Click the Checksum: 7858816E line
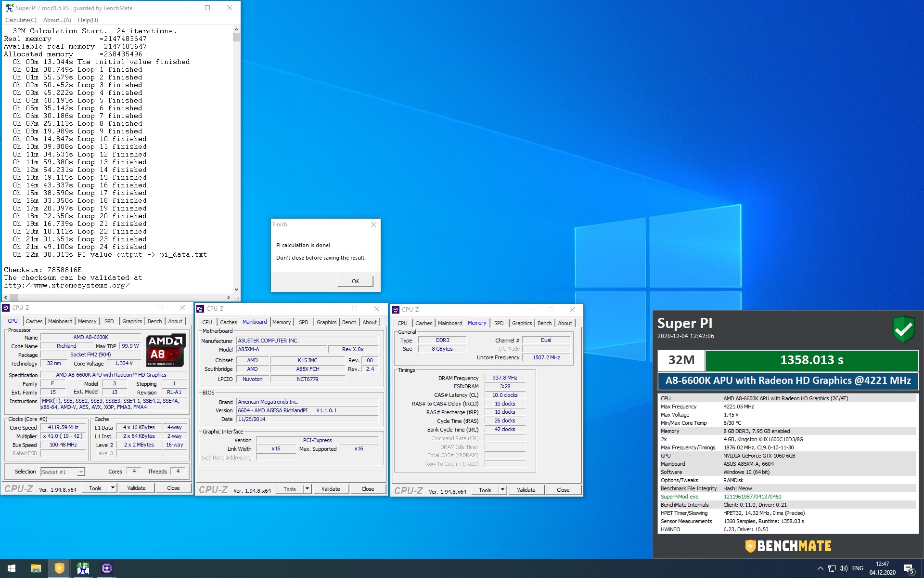 [43, 270]
